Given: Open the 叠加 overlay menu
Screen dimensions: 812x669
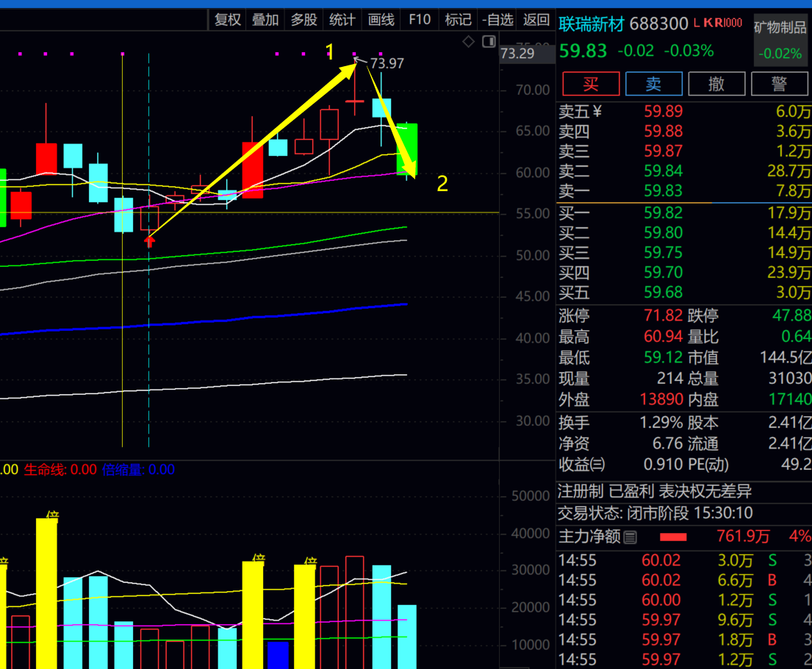Looking at the screenshot, I should [x=265, y=20].
